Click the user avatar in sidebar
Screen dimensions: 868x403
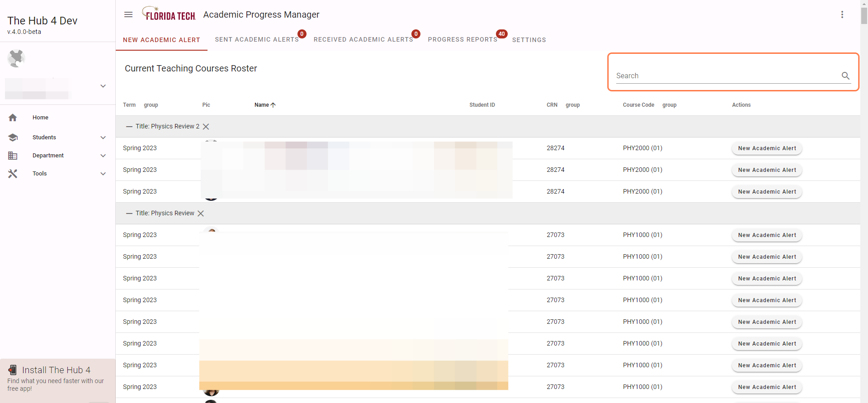click(16, 58)
